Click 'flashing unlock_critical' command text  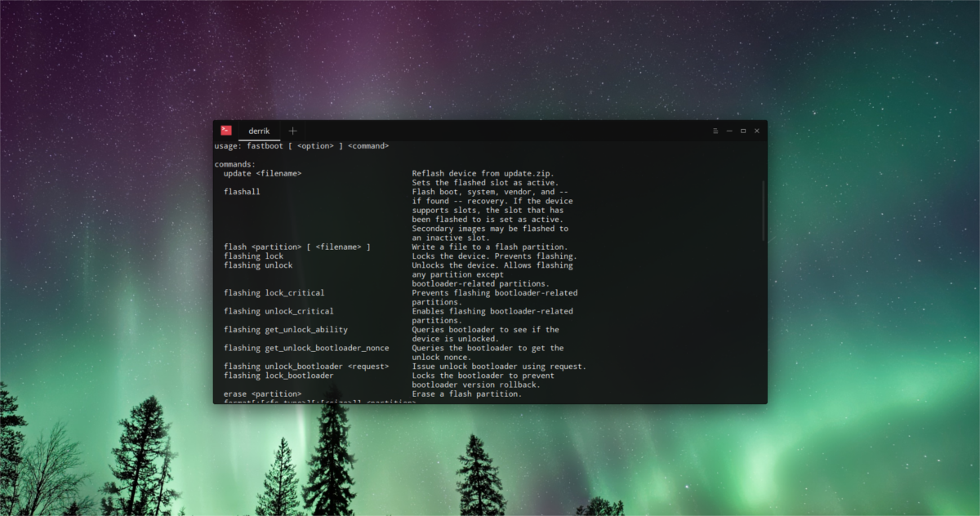pos(278,311)
